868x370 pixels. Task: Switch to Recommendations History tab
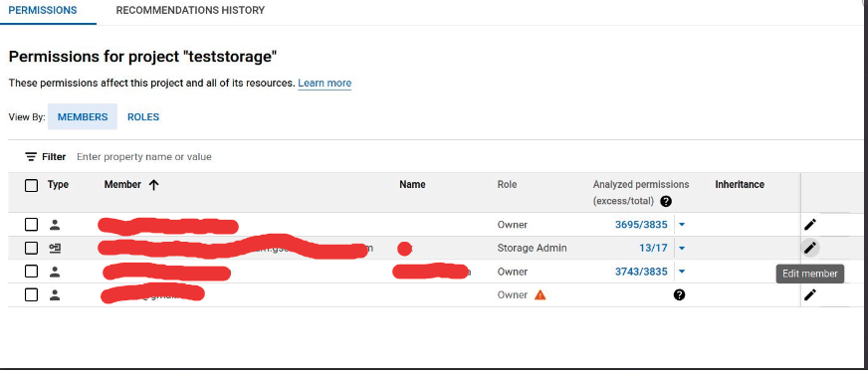(190, 11)
